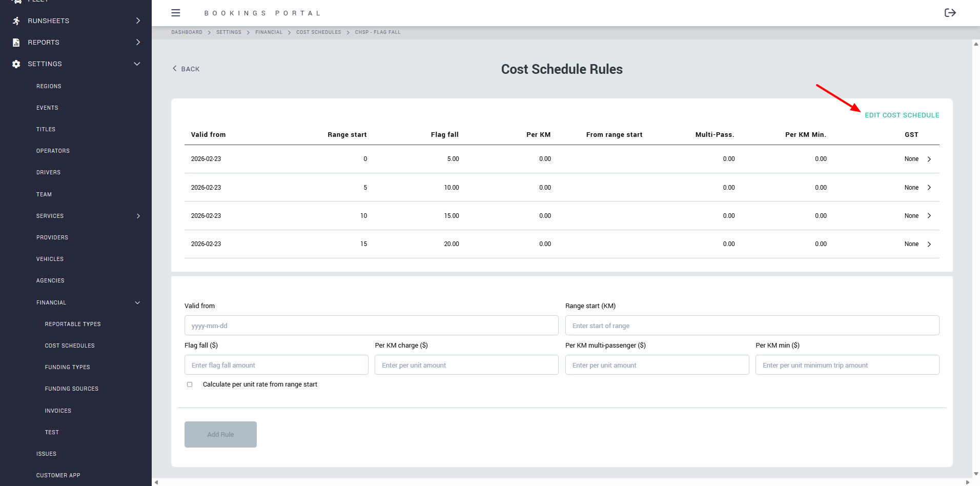Screen dimensions: 980x486
Task: Click the hamburger menu icon
Action: point(176,13)
